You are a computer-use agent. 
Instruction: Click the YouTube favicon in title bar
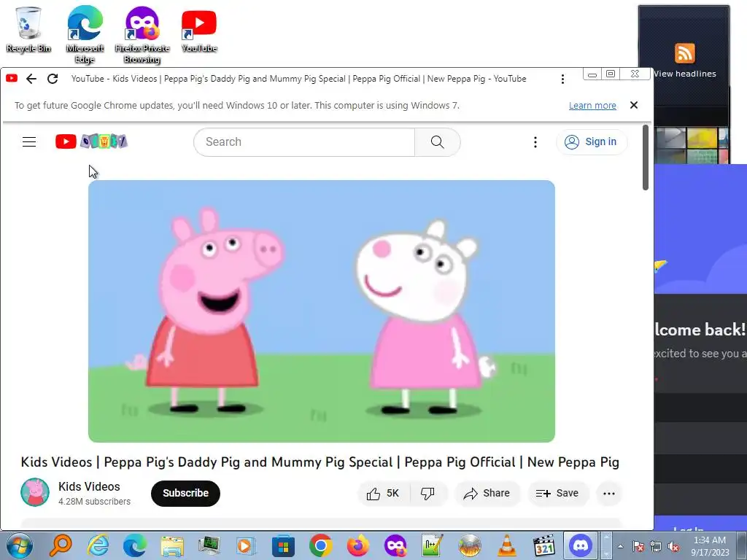12,79
